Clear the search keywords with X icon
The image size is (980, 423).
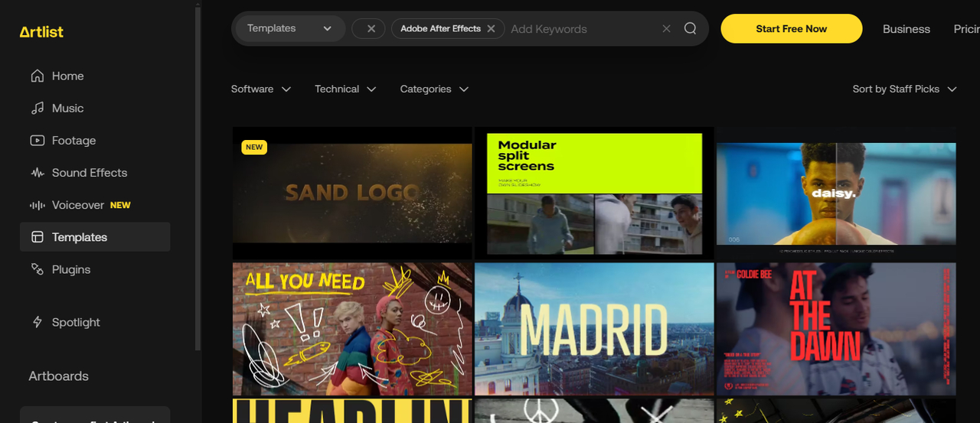(666, 28)
